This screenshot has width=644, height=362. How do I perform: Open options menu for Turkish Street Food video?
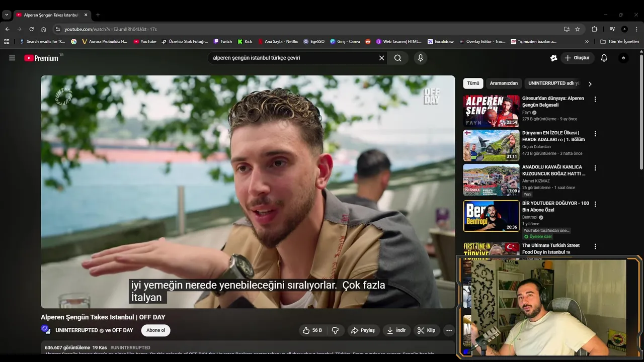(595, 246)
